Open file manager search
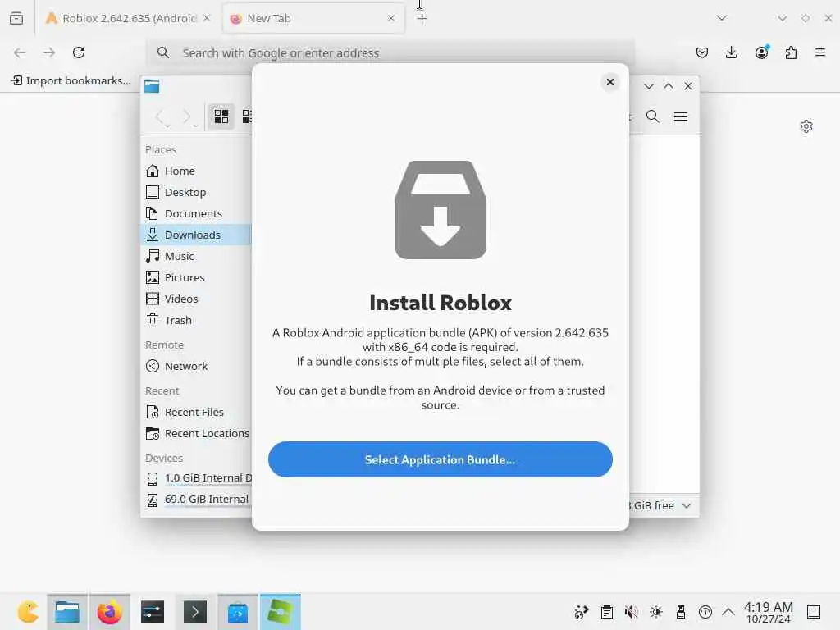 tap(652, 116)
